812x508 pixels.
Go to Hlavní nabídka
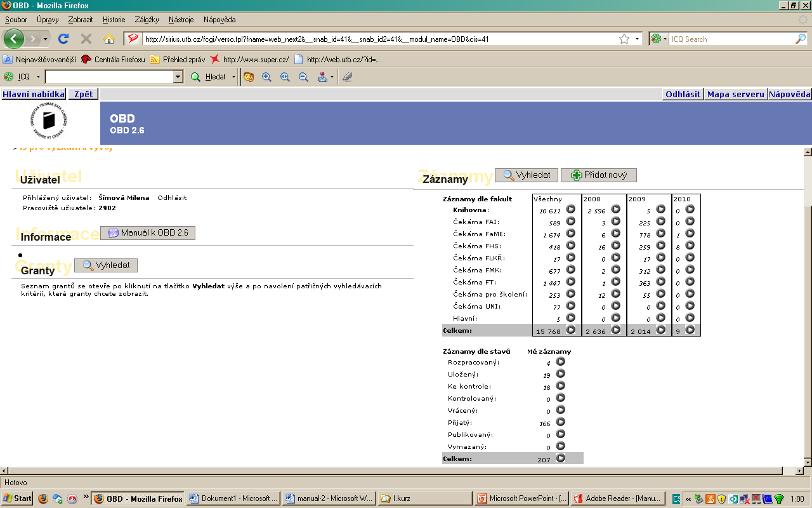click(34, 94)
